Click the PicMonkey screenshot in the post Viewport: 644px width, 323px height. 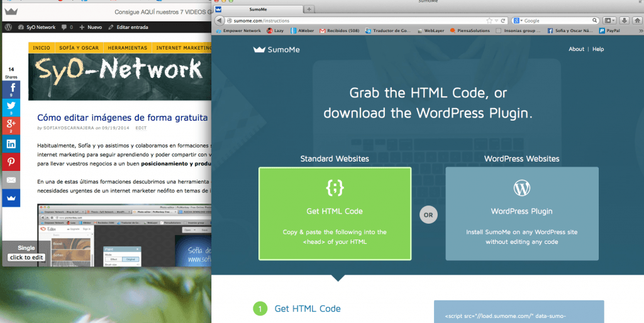pyautogui.click(x=124, y=235)
